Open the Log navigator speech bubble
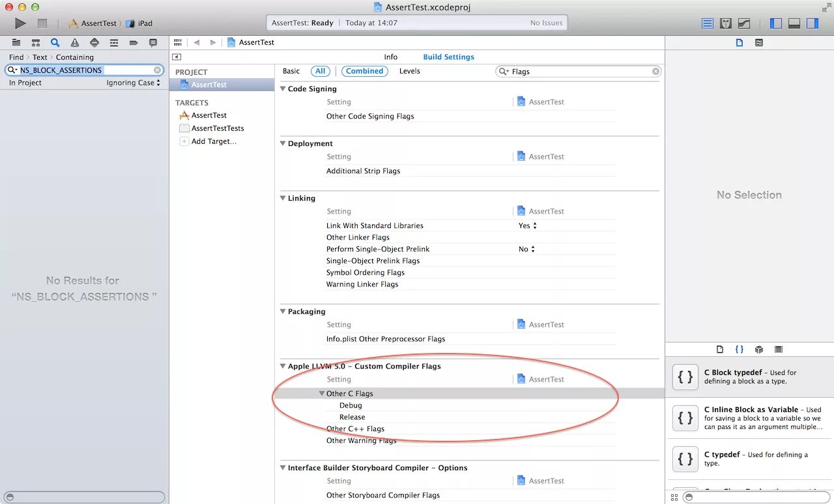 click(153, 43)
